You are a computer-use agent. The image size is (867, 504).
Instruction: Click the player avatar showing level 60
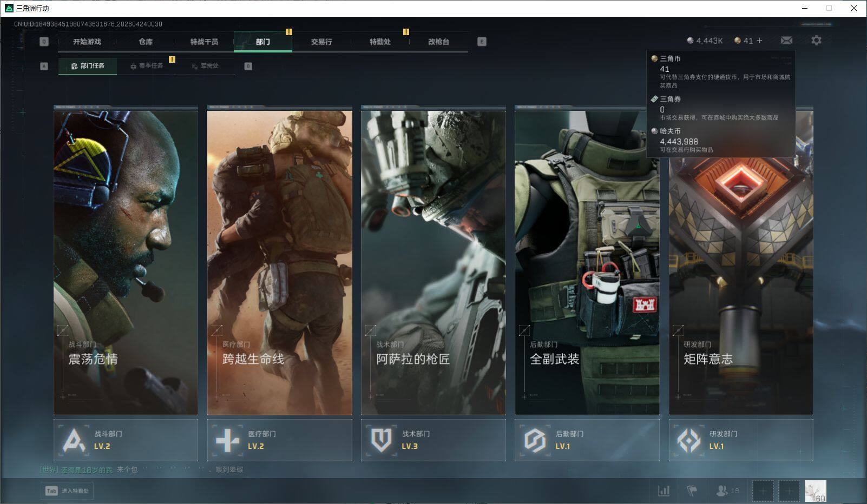815,491
